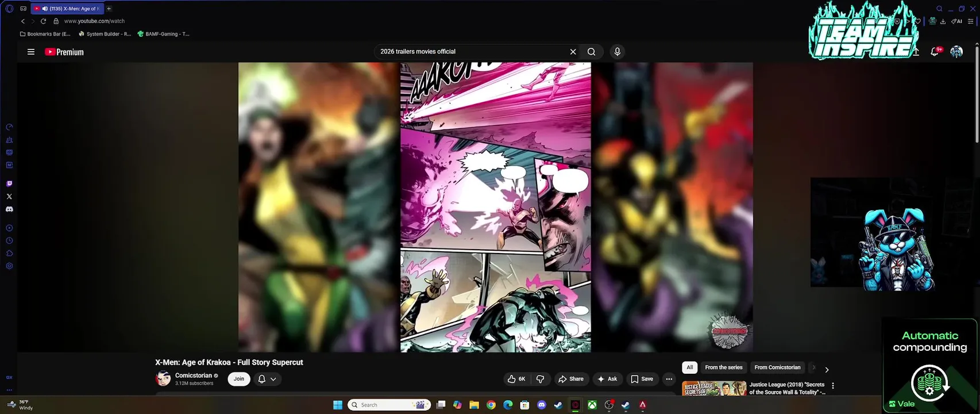This screenshot has height=414, width=980.
Task: Like the video with 6K likes
Action: (516, 379)
